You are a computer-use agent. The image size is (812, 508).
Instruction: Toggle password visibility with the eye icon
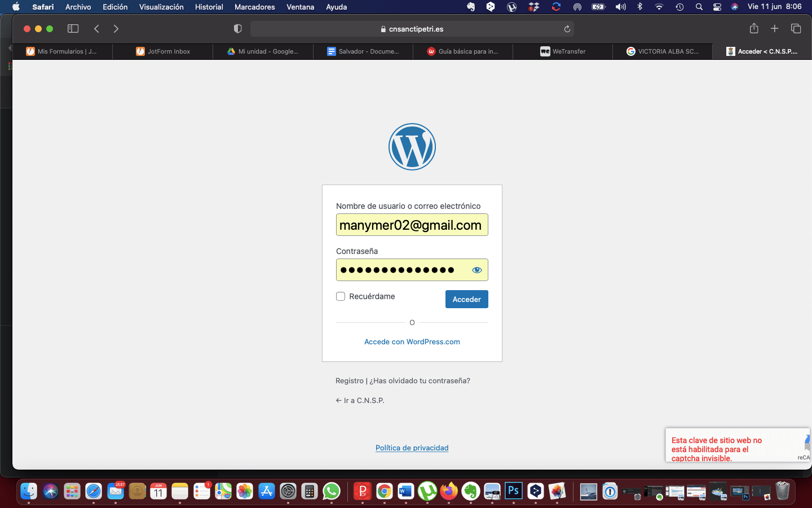477,270
